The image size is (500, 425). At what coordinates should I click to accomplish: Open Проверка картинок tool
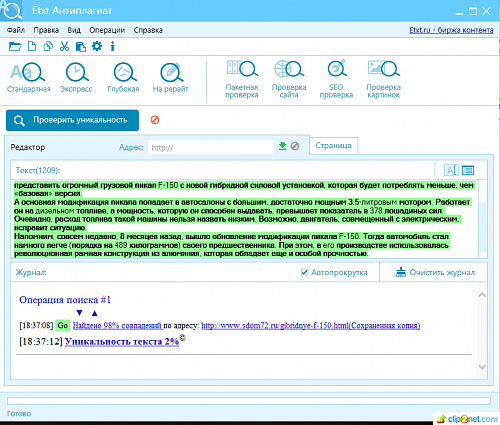click(383, 79)
